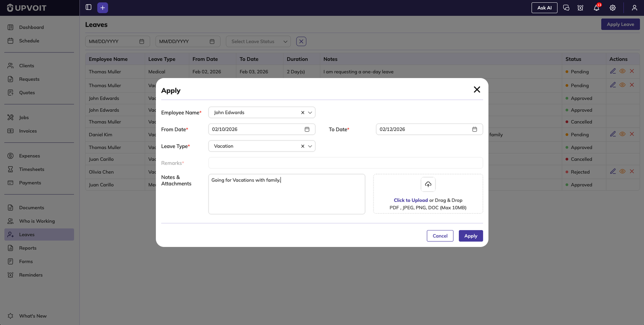Expand the Leave Type dropdown
Viewport: 644px width, 325px height.
coord(310,146)
